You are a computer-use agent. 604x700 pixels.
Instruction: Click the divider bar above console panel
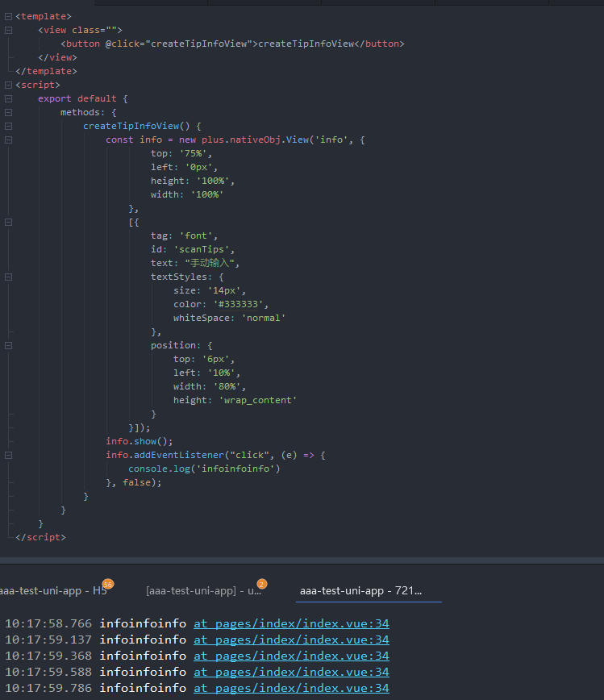click(x=302, y=560)
